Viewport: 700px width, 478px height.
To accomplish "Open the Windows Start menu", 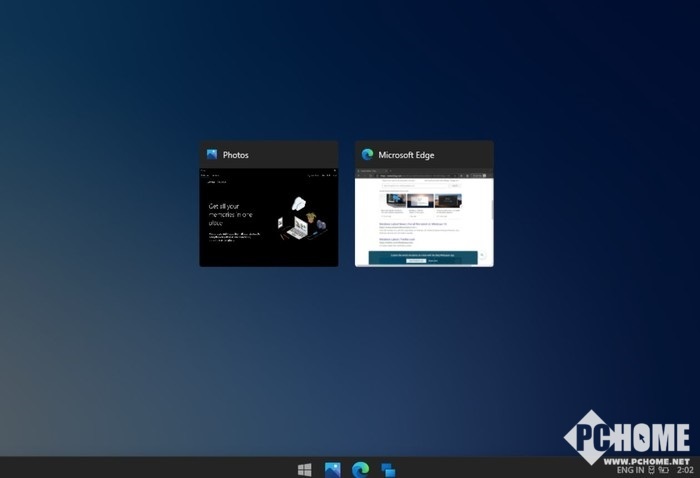I will (305, 469).
